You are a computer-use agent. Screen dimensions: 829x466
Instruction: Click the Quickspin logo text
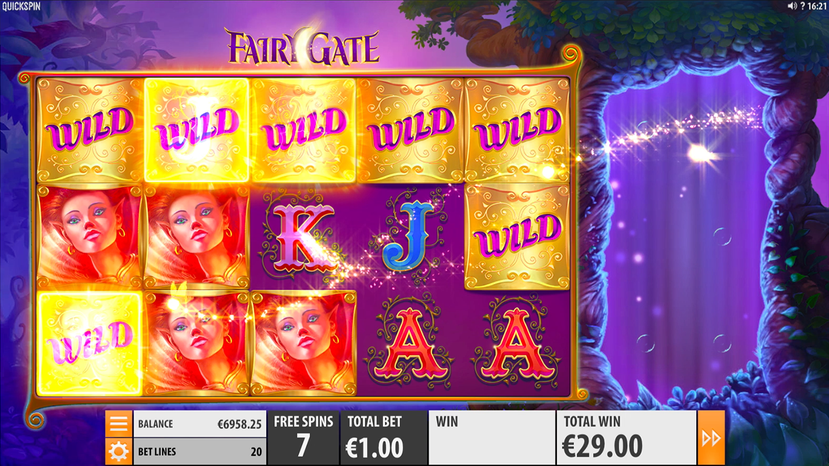(21, 6)
